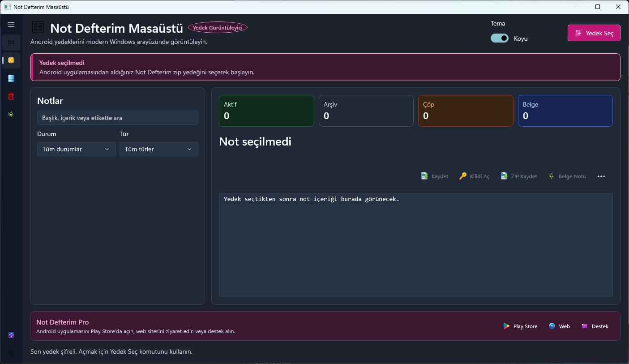This screenshot has height=364, width=629.
Task: Select the first sidebar item below the hamburger menu
Action: pyautogui.click(x=11, y=43)
